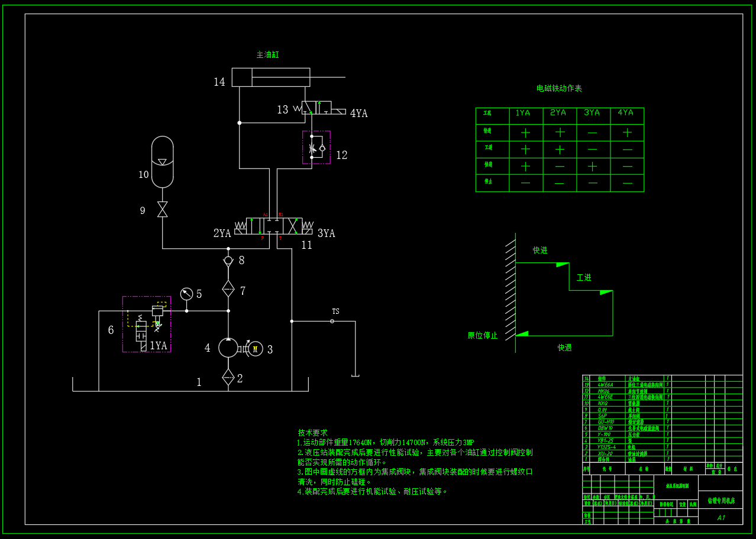
Task: Click the 电磁铁动作表 table title
Action: [559, 88]
